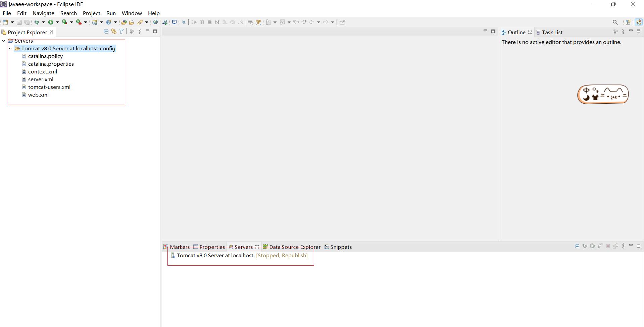Screen dimensions: 644x327
Task: Switch to the Snippets tab
Action: [x=338, y=247]
